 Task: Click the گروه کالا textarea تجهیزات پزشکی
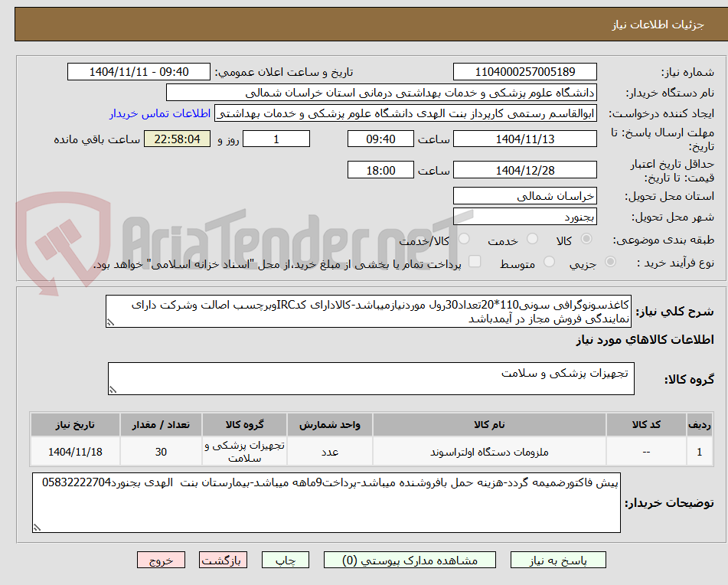tap(371, 379)
